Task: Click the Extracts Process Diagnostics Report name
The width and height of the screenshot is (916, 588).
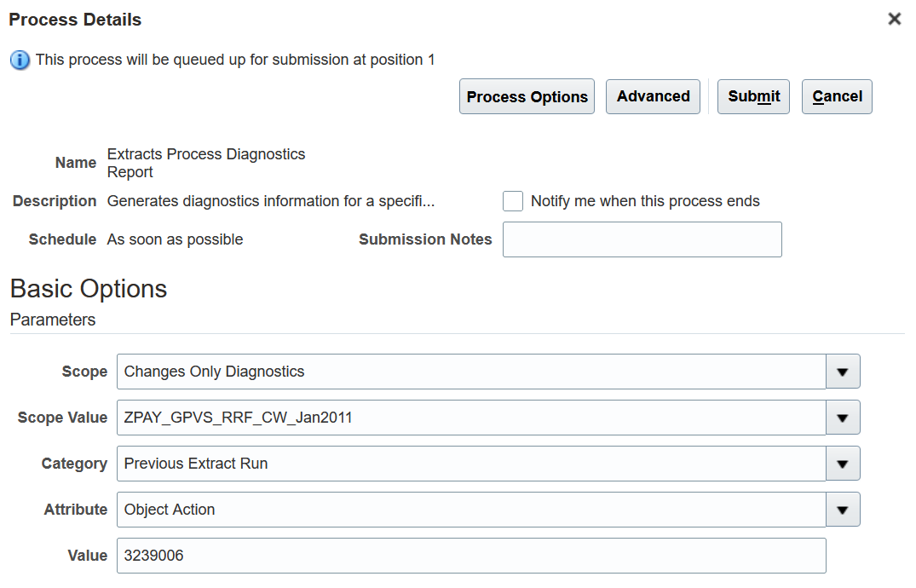Action: 205,163
